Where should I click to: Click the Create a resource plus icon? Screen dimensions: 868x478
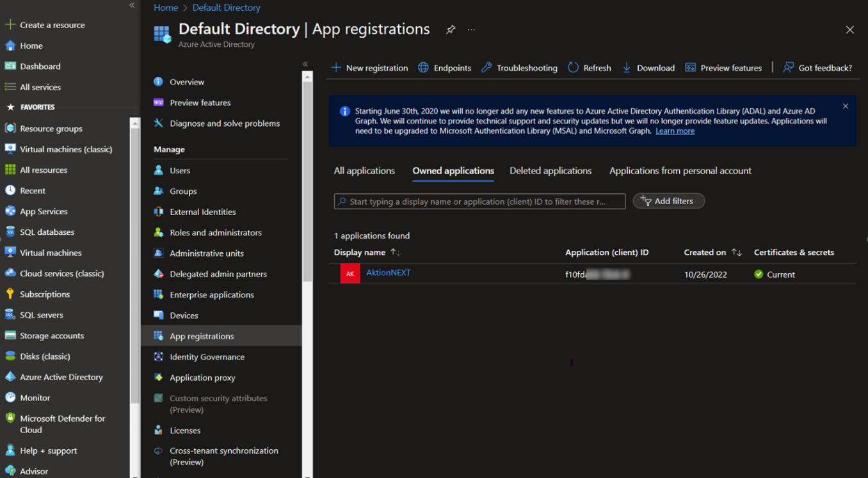tap(10, 25)
